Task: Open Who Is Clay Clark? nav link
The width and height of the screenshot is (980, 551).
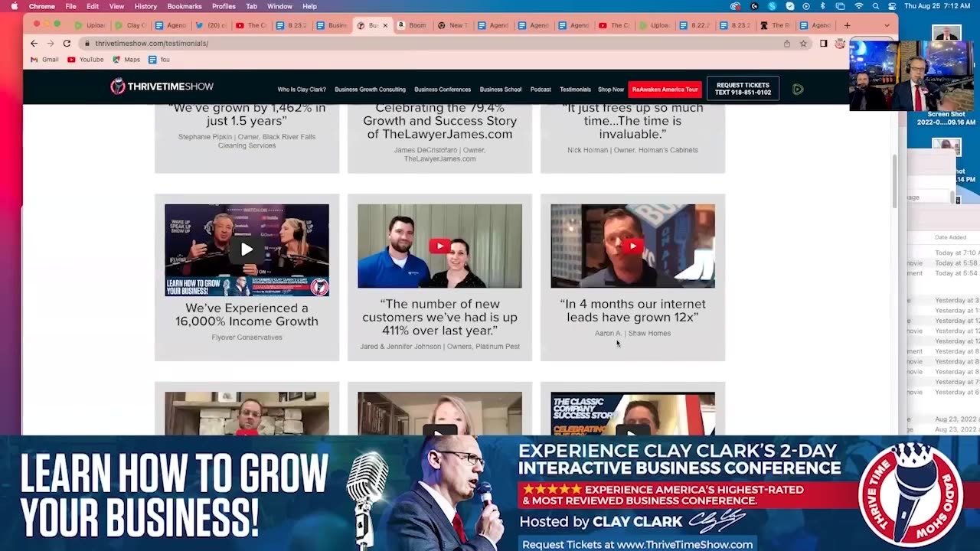Action: (302, 90)
